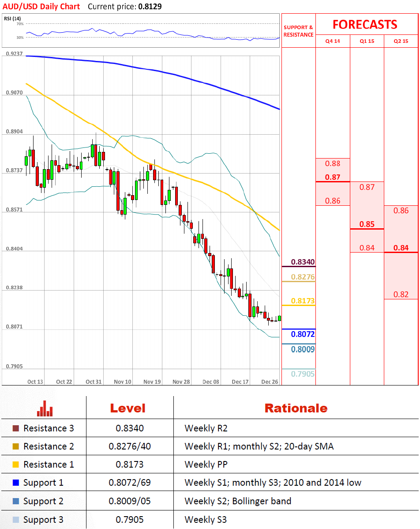This screenshot has width=420, height=529.
Task: Click the Support 2 steel blue swatch
Action: click(x=16, y=501)
